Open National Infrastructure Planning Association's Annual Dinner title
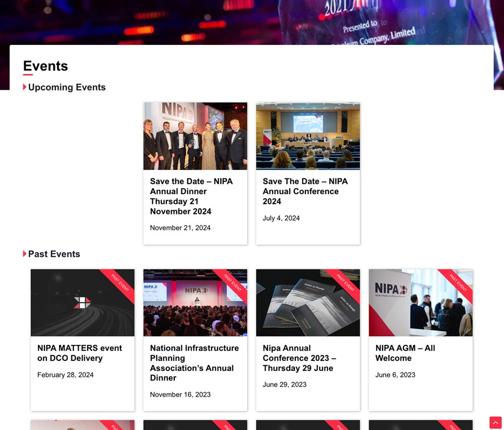The image size is (504, 430). pyautogui.click(x=194, y=362)
